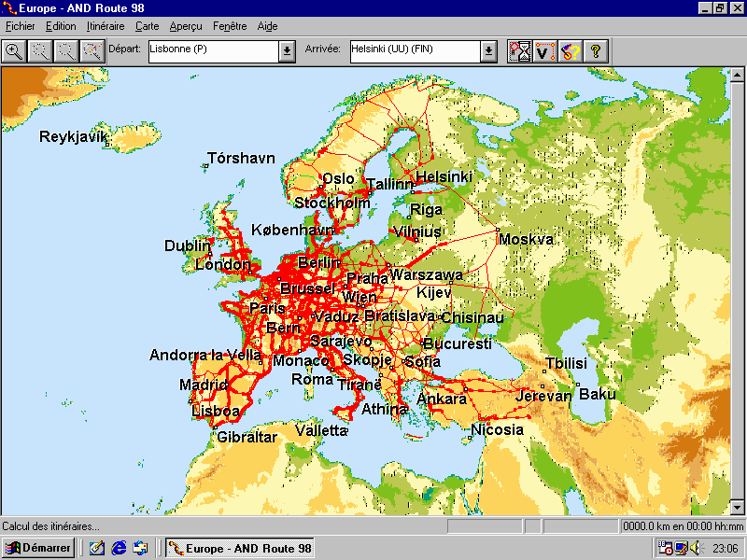Viewport: 747px width, 560px height.
Task: Click Warszawa on the map
Action: click(426, 274)
